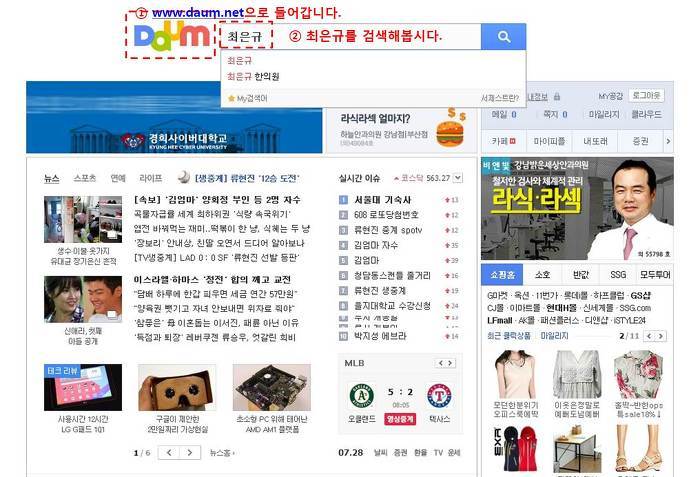Open the 코스닥 563.27 dropdown arrow
The height and width of the screenshot is (477, 700).
click(458, 178)
